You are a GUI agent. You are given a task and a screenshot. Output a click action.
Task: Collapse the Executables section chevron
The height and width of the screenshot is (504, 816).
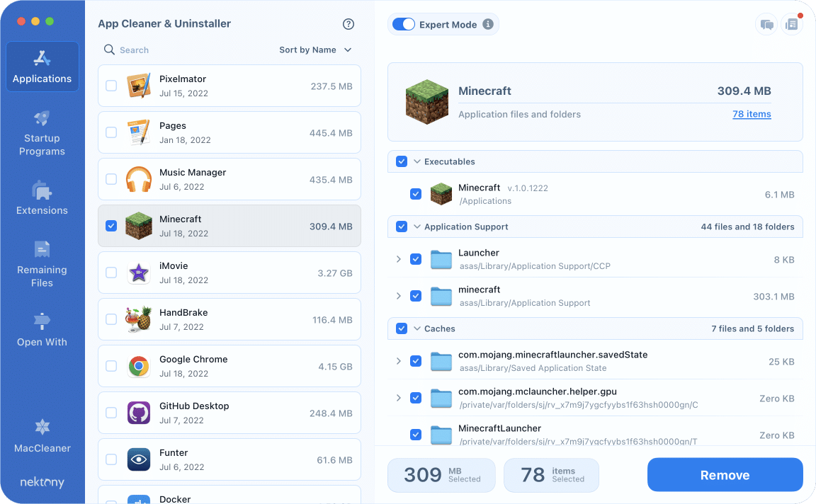pos(416,161)
